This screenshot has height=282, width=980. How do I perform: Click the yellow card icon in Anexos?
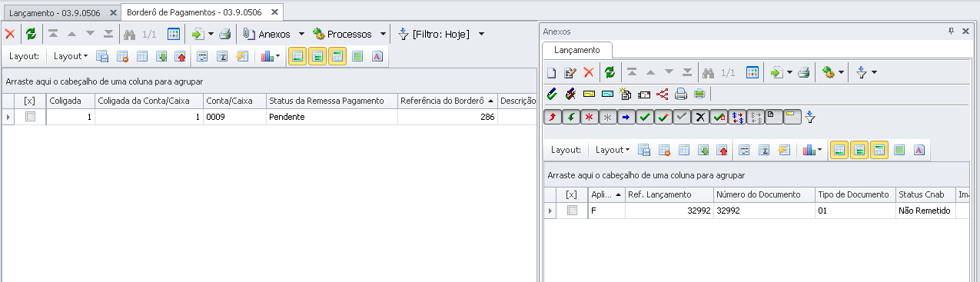[590, 95]
